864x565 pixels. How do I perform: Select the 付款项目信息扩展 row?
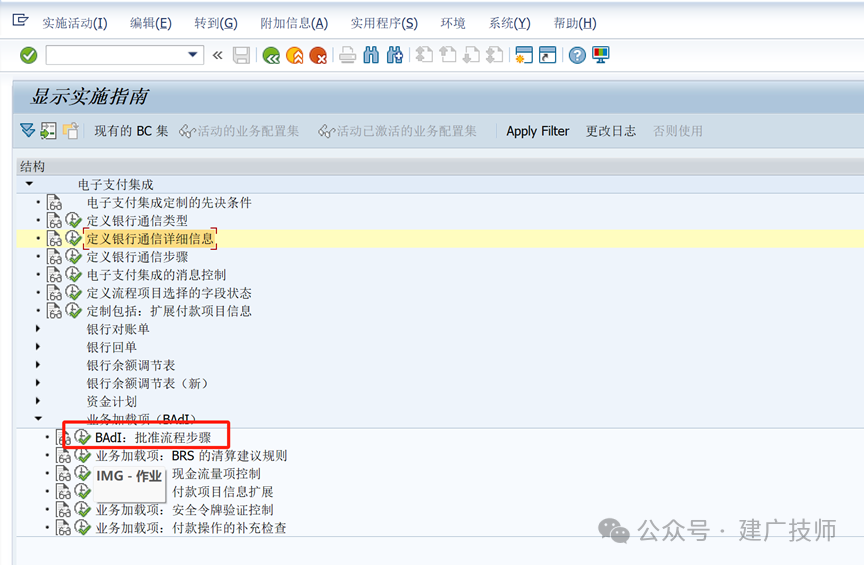click(440, 492)
